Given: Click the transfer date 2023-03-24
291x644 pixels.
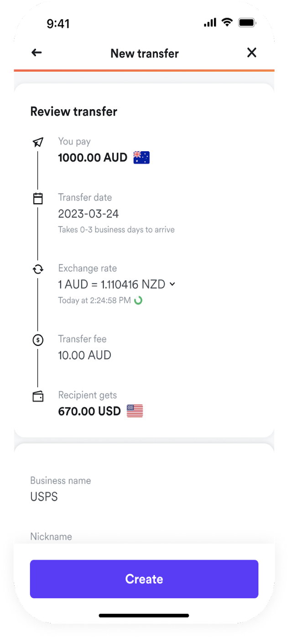Looking at the screenshot, I should click(x=88, y=214).
